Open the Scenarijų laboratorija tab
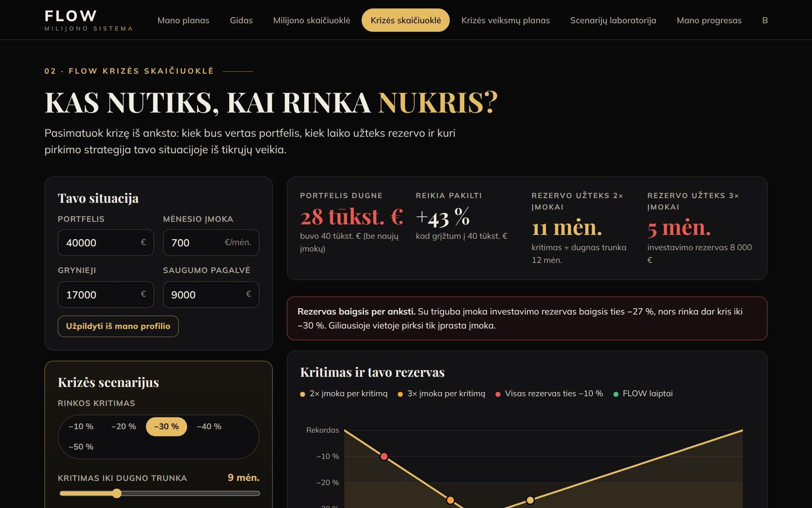Image resolution: width=812 pixels, height=508 pixels. [x=613, y=20]
